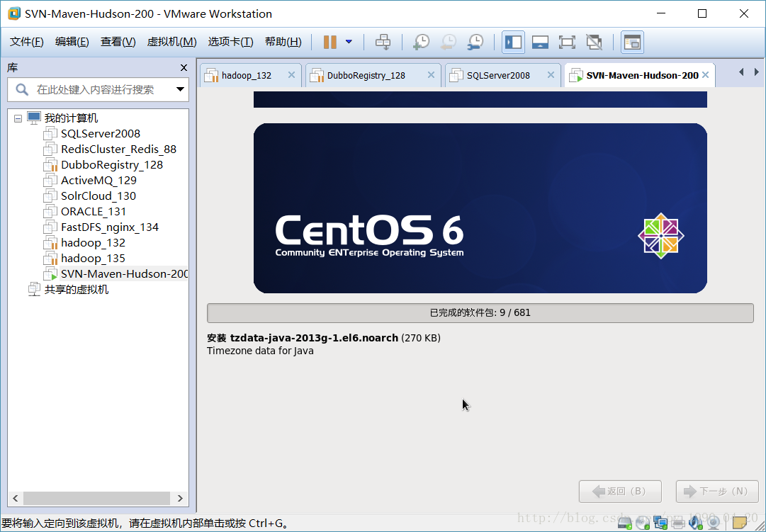
Task: Click the webcam status bar icon
Action: point(714,523)
